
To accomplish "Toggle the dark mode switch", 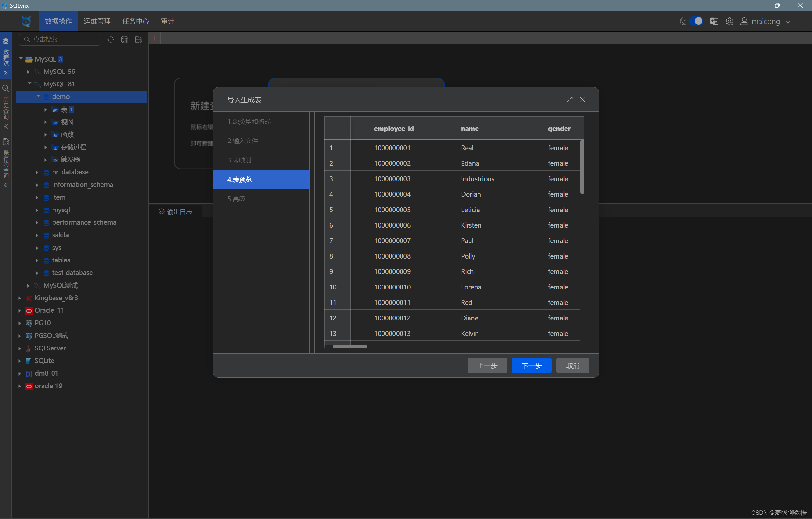I will pyautogui.click(x=696, y=21).
